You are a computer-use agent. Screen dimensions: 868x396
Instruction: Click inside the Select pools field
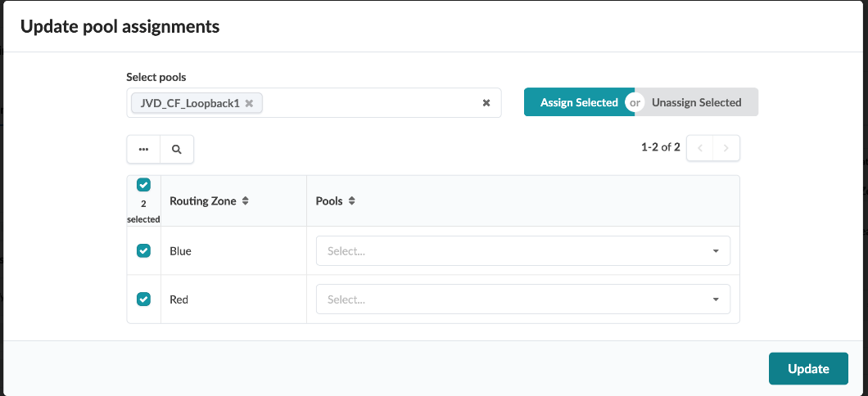[x=368, y=103]
